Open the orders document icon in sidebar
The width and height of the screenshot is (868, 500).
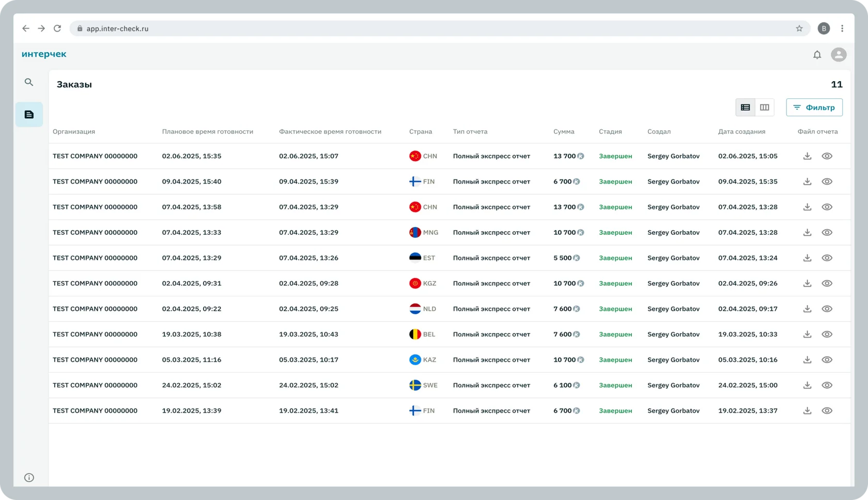point(29,114)
